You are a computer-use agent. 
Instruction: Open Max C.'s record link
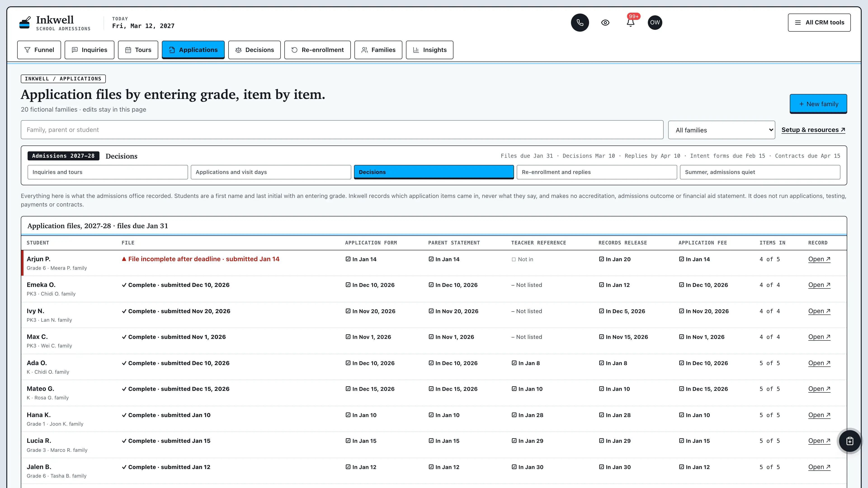pos(819,337)
